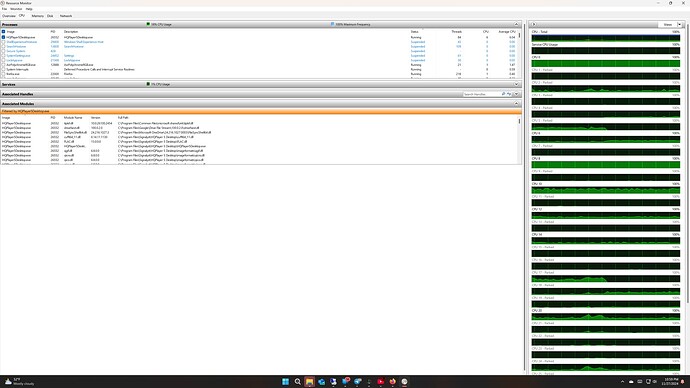The width and height of the screenshot is (690, 388).
Task: Open File Explorer from the taskbar
Action: (309, 381)
